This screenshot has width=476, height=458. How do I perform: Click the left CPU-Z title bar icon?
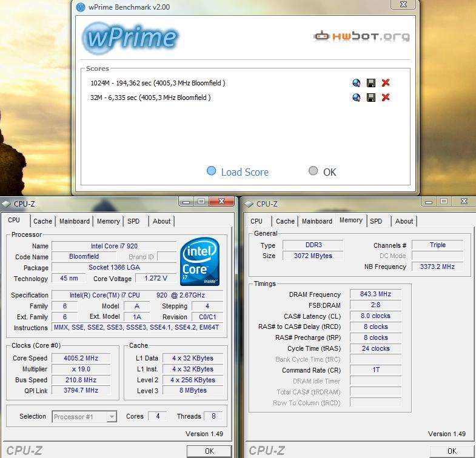click(6, 204)
